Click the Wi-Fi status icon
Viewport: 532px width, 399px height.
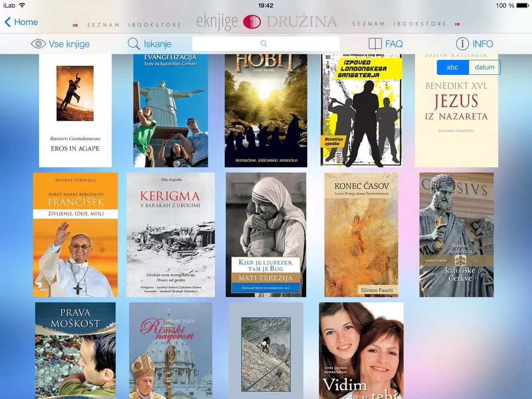coord(22,5)
